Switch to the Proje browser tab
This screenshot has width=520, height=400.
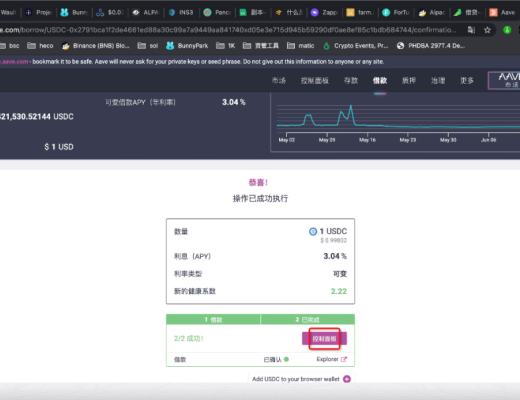coord(38,12)
